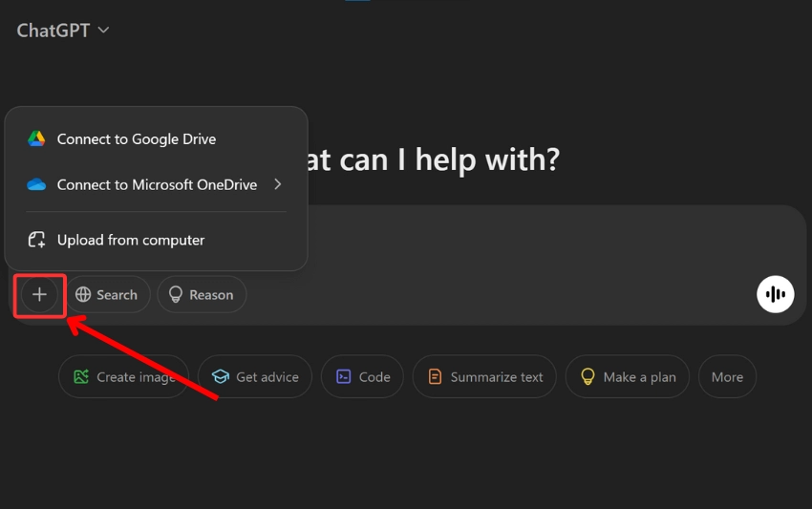Image resolution: width=812 pixels, height=509 pixels.
Task: Click the Get advice suggestion
Action: coord(255,376)
